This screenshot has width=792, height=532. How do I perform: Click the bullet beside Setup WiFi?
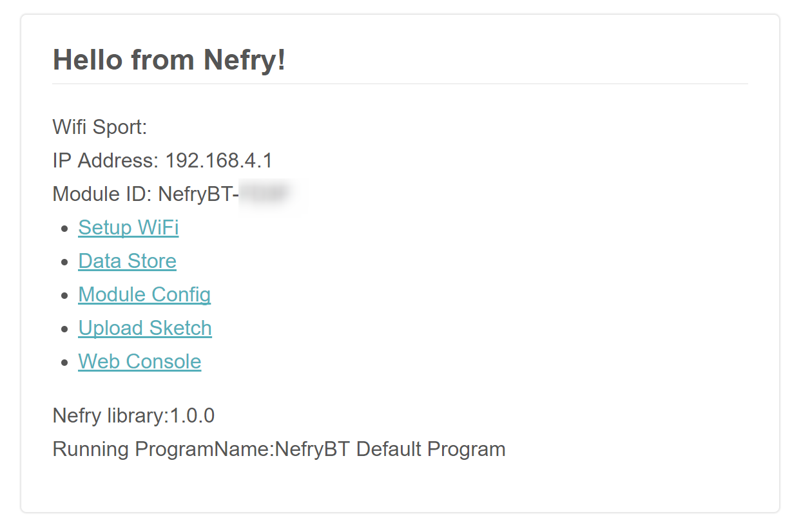click(64, 229)
